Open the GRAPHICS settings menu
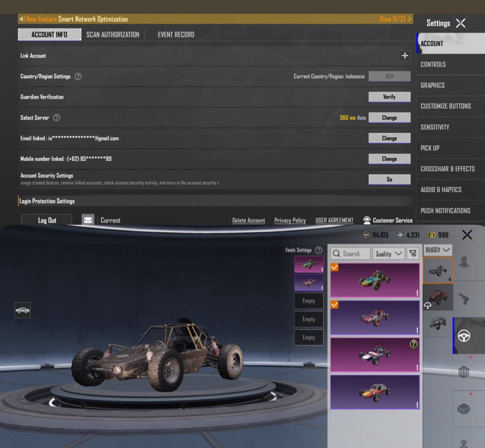This screenshot has height=448, width=485. [x=450, y=85]
